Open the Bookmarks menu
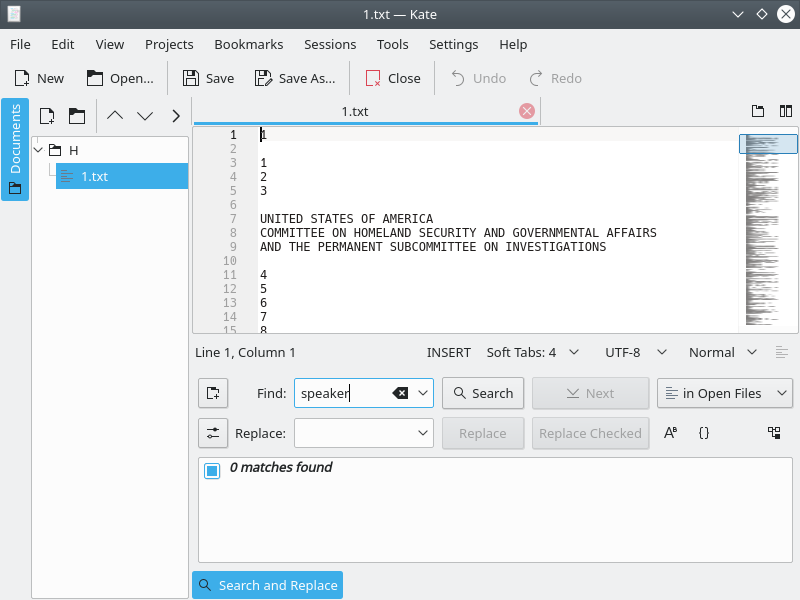Screen dimensions: 800x600 248,44
